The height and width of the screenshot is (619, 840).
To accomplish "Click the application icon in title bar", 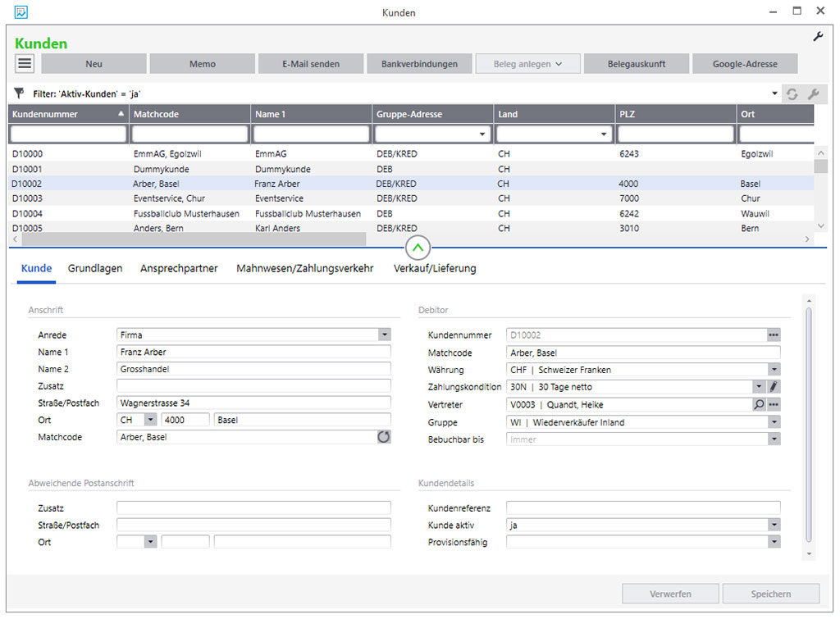I will pos(21,11).
